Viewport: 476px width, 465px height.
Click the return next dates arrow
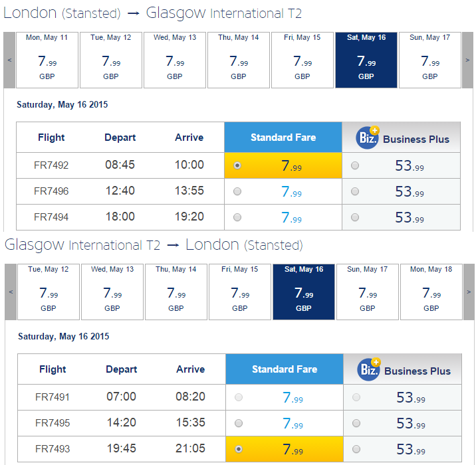469,292
